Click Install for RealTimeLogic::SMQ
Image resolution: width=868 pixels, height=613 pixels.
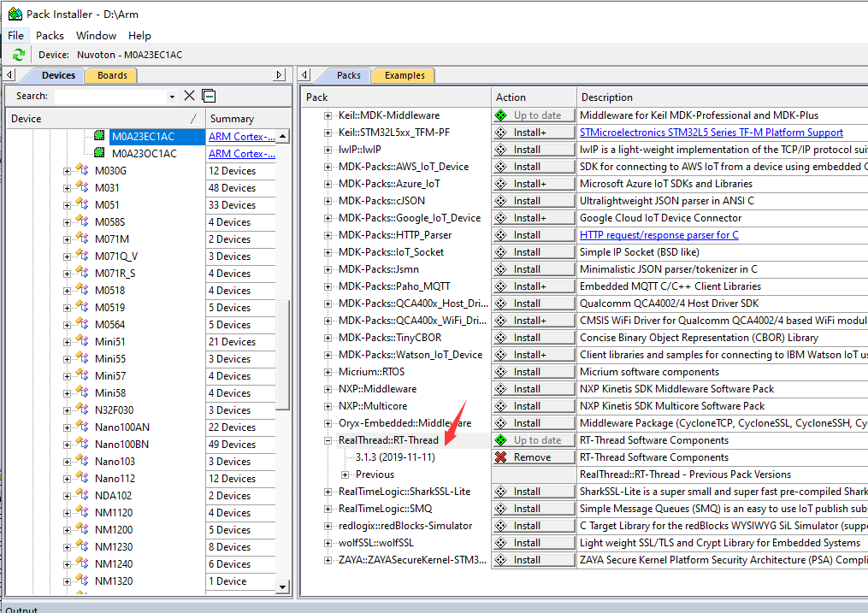click(x=534, y=509)
